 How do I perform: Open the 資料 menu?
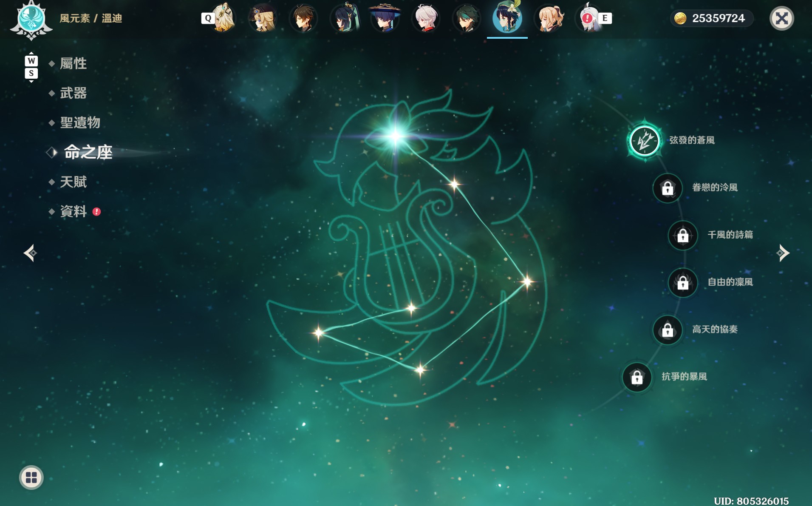pos(73,211)
